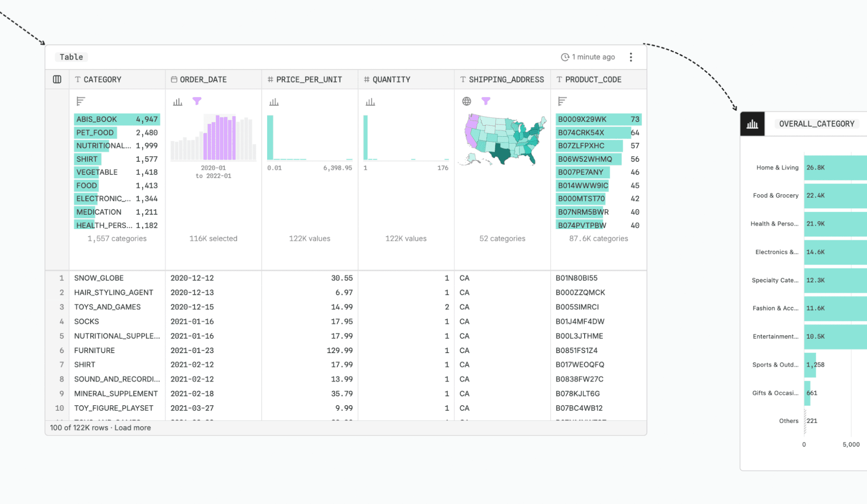Click the '1 minute ago' refresh status
Image resolution: width=867 pixels, height=504 pixels.
pos(587,57)
